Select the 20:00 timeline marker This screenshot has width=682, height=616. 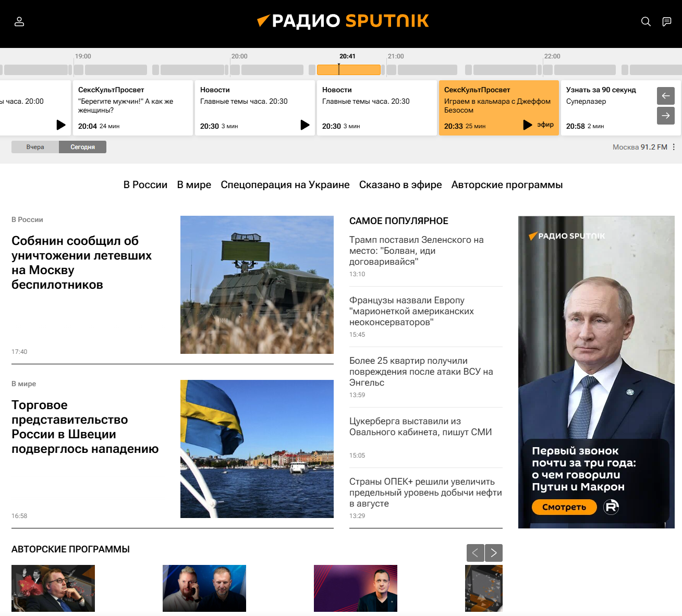tap(239, 56)
